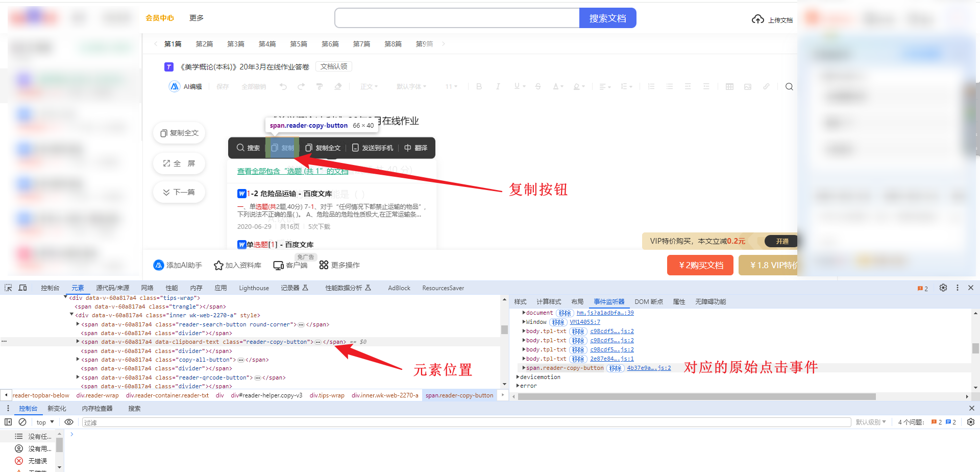Click the console 过滤 filter input field
Image resolution: width=980 pixels, height=472 pixels.
pos(466,422)
